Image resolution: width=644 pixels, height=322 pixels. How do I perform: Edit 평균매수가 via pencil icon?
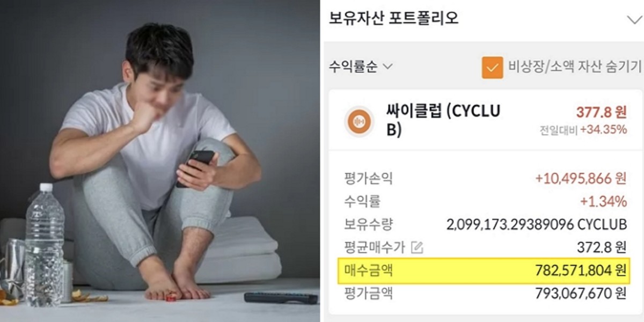[x=417, y=247]
